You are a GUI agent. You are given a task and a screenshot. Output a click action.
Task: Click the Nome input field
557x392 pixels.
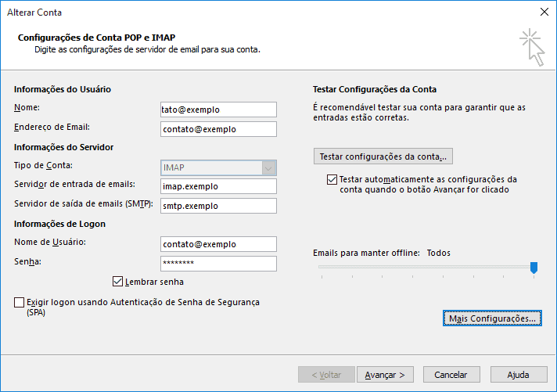[x=218, y=110]
